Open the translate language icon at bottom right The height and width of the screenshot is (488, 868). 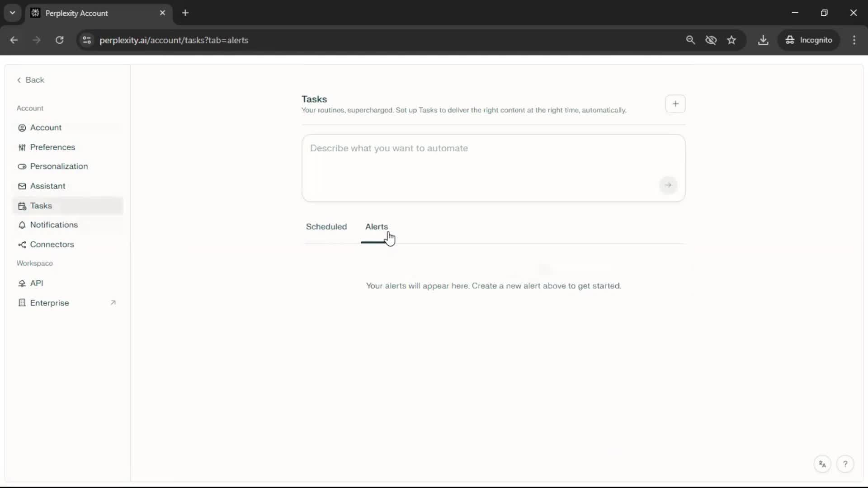click(822, 464)
